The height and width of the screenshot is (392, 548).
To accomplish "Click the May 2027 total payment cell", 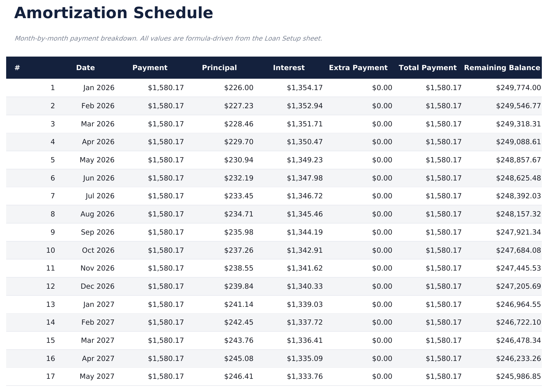I will coord(443,377).
